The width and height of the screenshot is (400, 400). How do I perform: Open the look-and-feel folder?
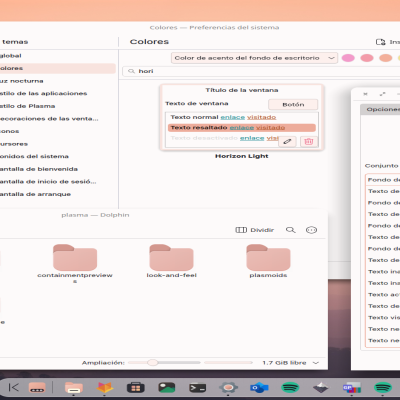(x=172, y=261)
